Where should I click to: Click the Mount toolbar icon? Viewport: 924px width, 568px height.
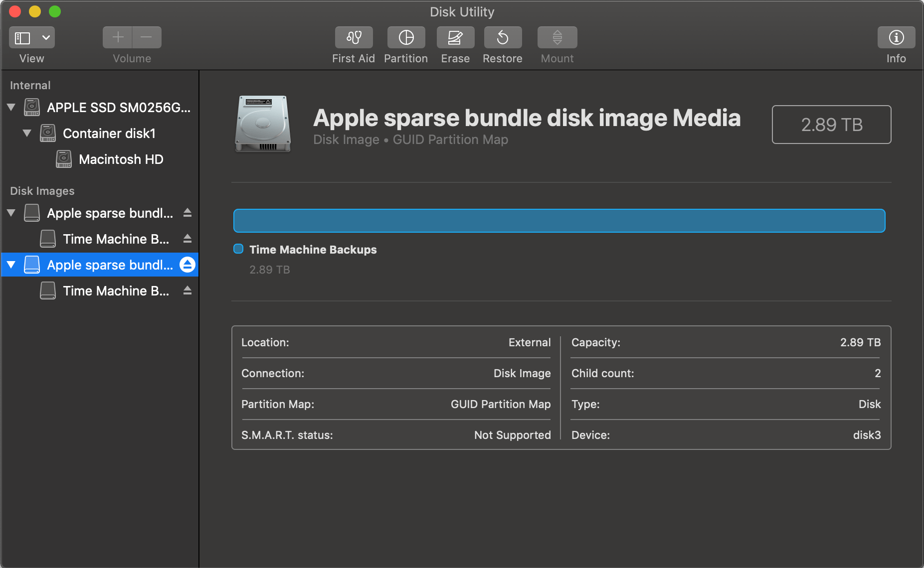pos(556,37)
